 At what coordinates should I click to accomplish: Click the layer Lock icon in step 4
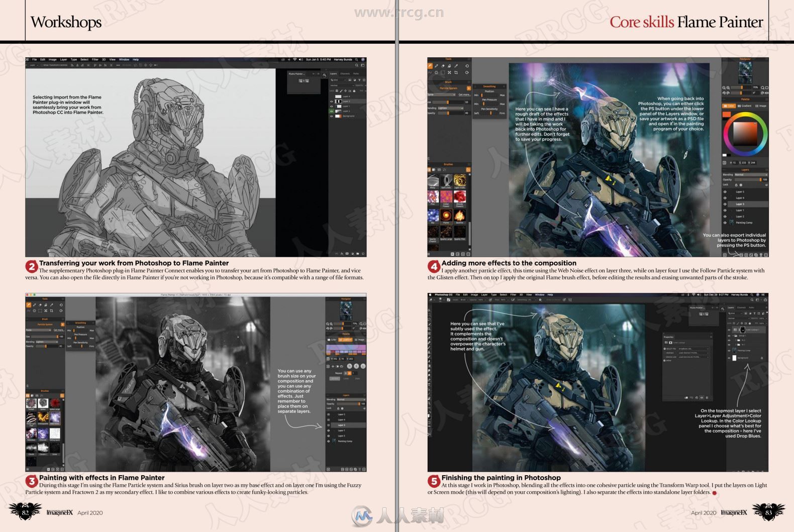(x=736, y=185)
